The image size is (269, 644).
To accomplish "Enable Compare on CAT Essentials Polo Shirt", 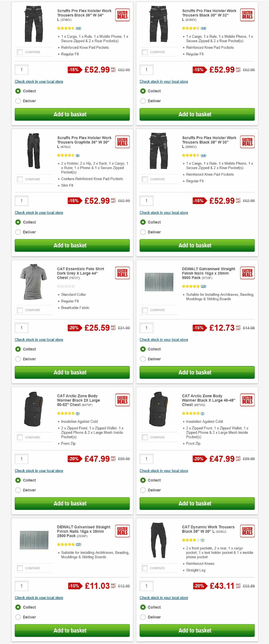I will 20,310.
